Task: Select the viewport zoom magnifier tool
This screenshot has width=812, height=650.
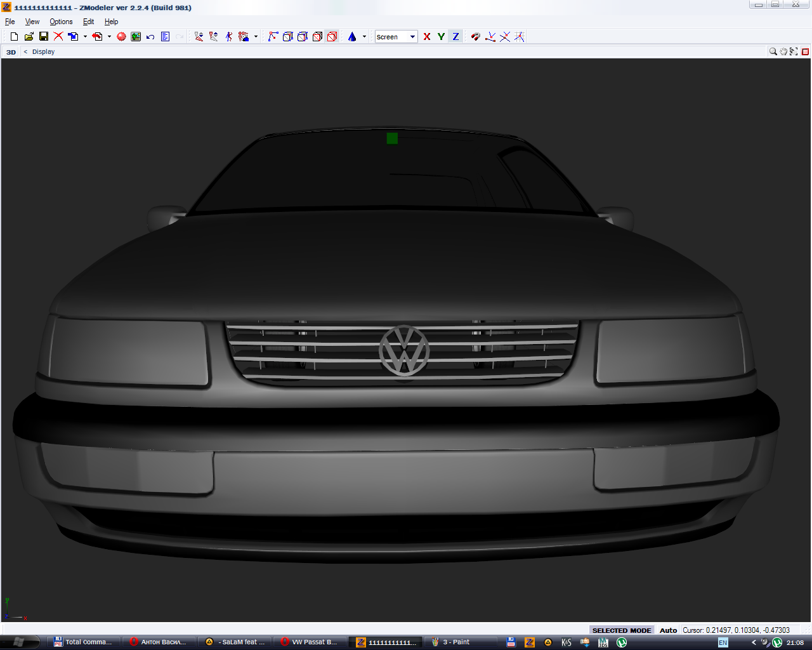Action: tap(773, 51)
